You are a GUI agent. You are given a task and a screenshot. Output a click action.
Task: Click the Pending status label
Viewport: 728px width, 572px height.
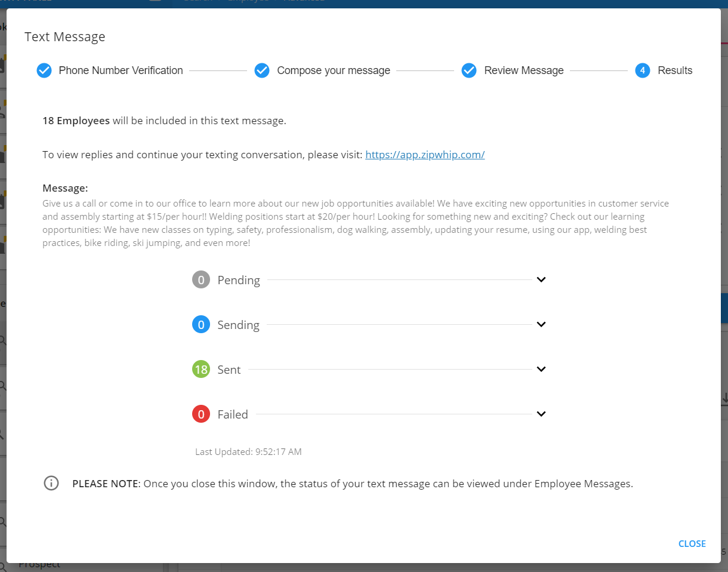point(239,280)
